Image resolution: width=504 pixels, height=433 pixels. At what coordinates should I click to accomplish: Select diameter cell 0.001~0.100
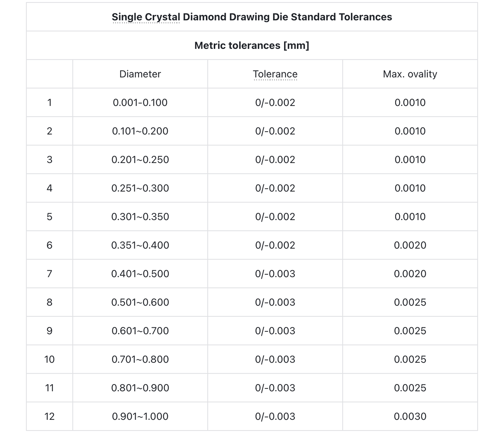point(140,102)
